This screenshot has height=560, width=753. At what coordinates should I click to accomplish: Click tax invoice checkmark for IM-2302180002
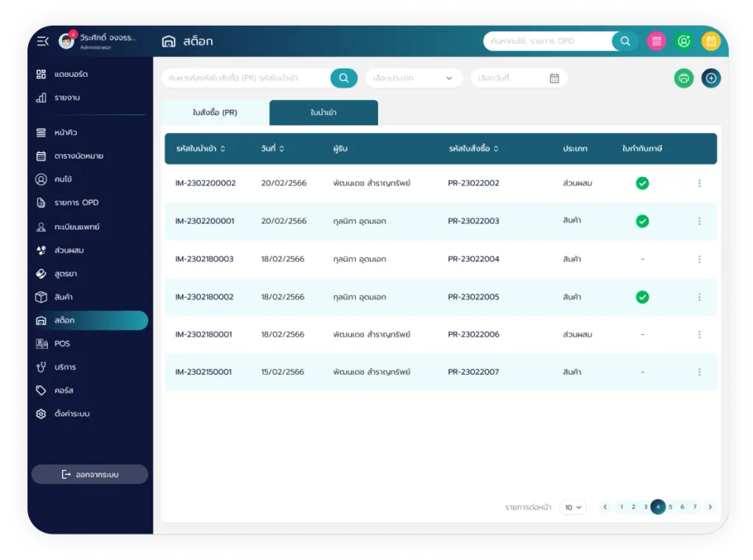tap(642, 297)
